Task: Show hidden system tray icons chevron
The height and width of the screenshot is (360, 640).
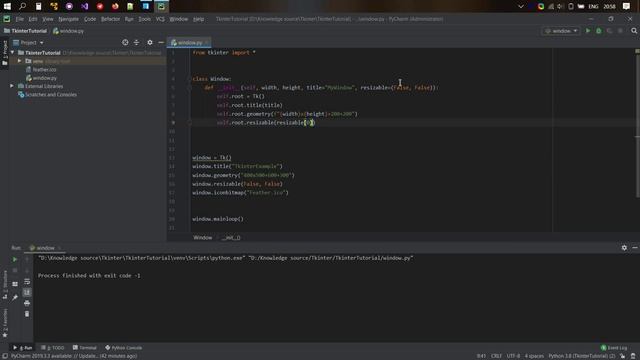Action: point(520,6)
